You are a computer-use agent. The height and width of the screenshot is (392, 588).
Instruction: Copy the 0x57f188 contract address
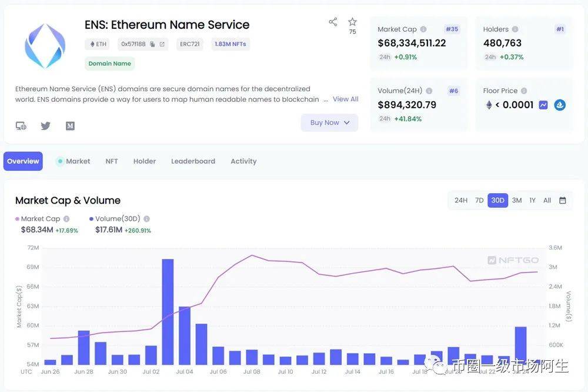click(152, 44)
